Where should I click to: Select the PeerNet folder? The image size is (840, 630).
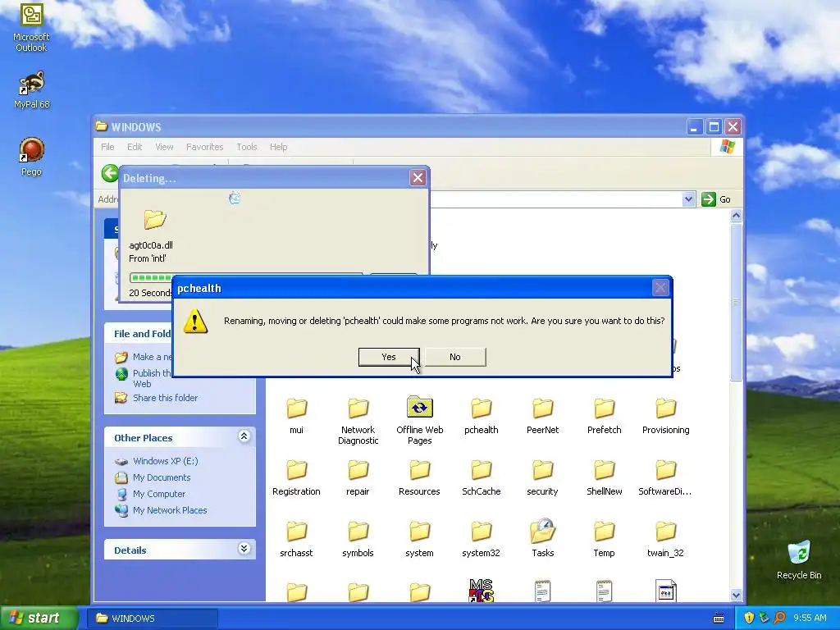click(x=543, y=416)
